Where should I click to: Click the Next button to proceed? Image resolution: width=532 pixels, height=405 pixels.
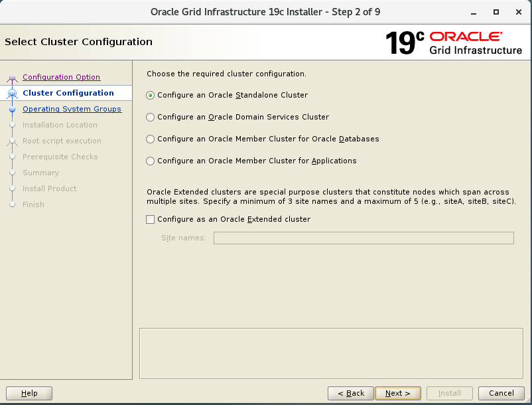pyautogui.click(x=397, y=393)
